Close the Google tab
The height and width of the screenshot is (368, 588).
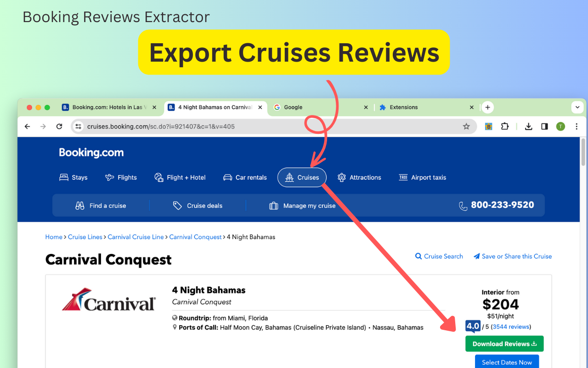[366, 107]
